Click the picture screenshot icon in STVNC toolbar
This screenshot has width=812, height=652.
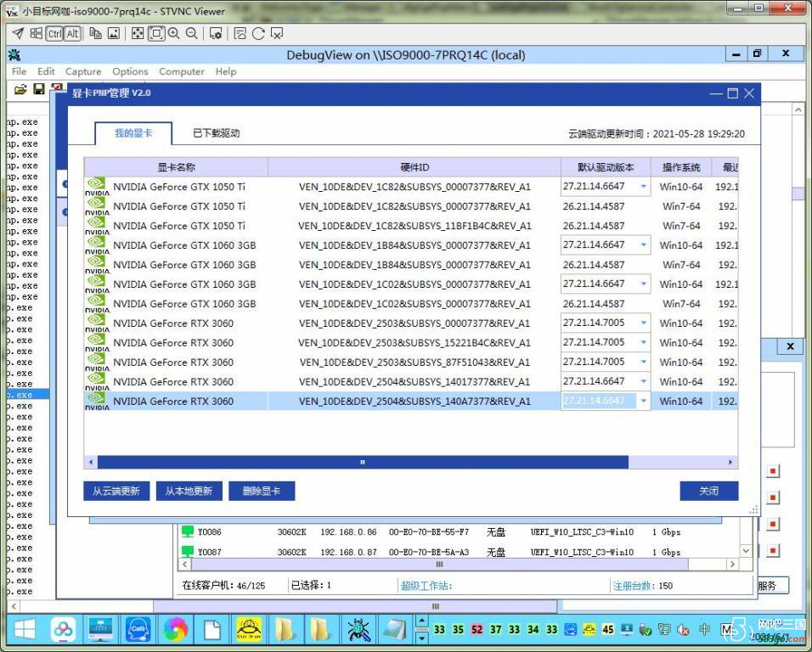click(x=114, y=34)
